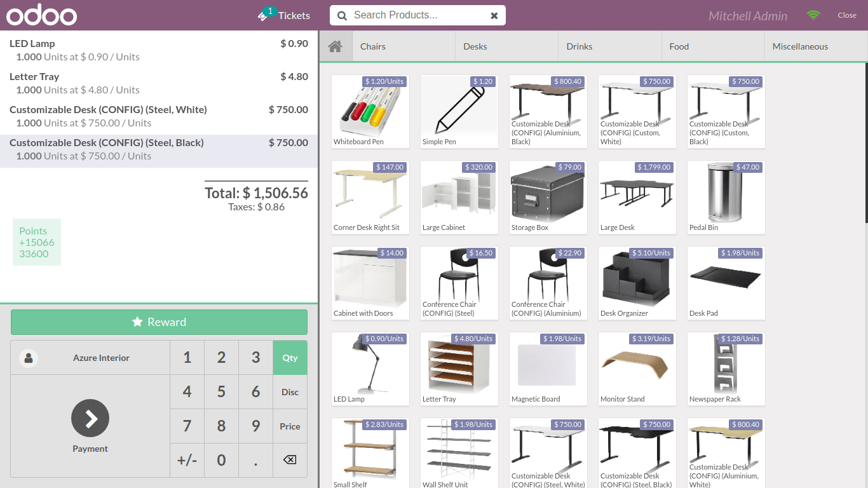The height and width of the screenshot is (488, 868).
Task: Tap the plus/minus sign key
Action: [x=187, y=460]
